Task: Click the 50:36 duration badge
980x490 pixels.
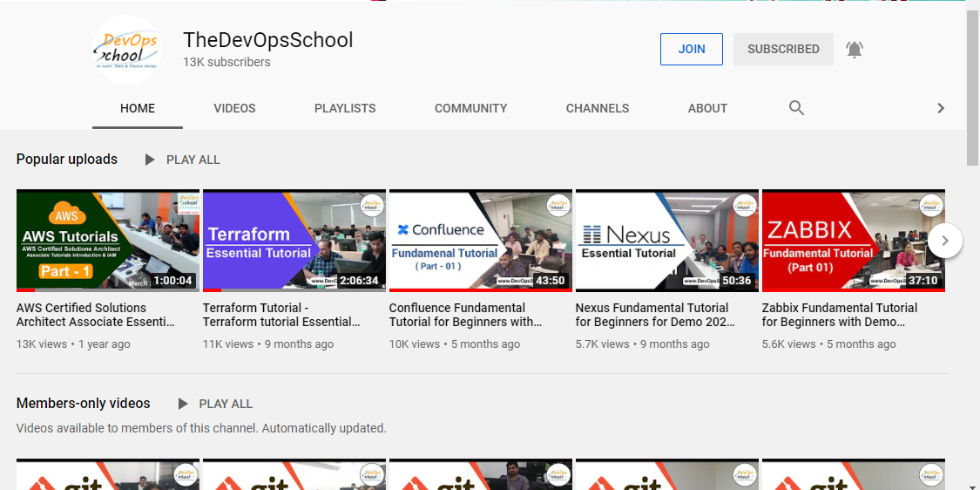Action: (736, 281)
